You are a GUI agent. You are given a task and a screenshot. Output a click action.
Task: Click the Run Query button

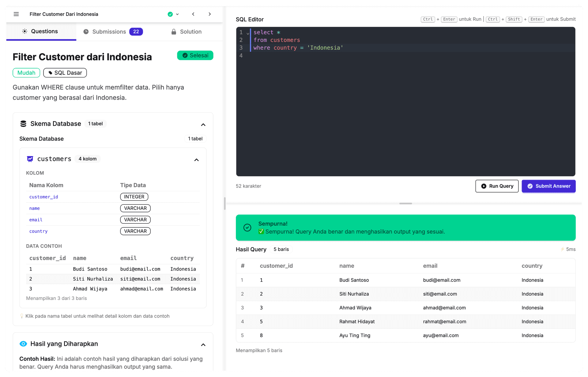[497, 186]
